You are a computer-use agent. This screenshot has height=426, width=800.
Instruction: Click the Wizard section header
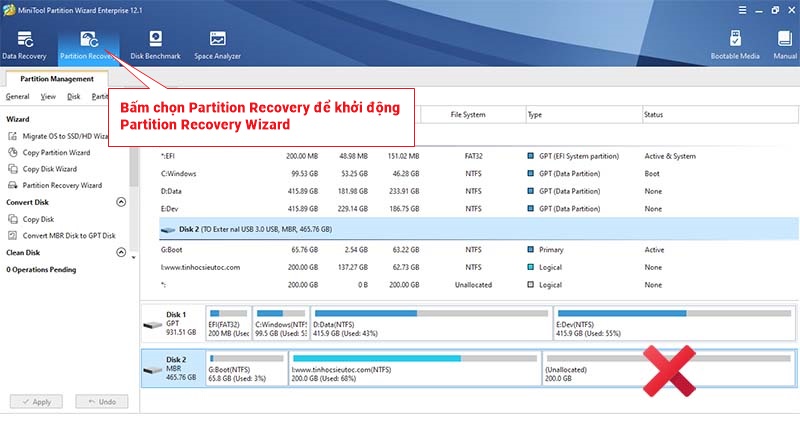click(18, 119)
